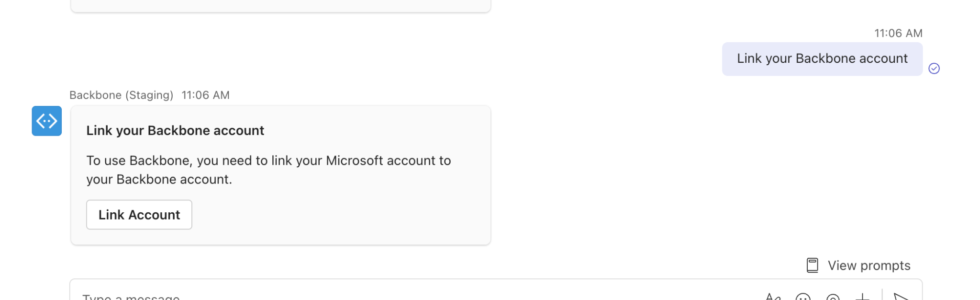This screenshot has width=980, height=300.
Task: Click the Backbone (Staging) bot avatar
Action: pos(46,121)
